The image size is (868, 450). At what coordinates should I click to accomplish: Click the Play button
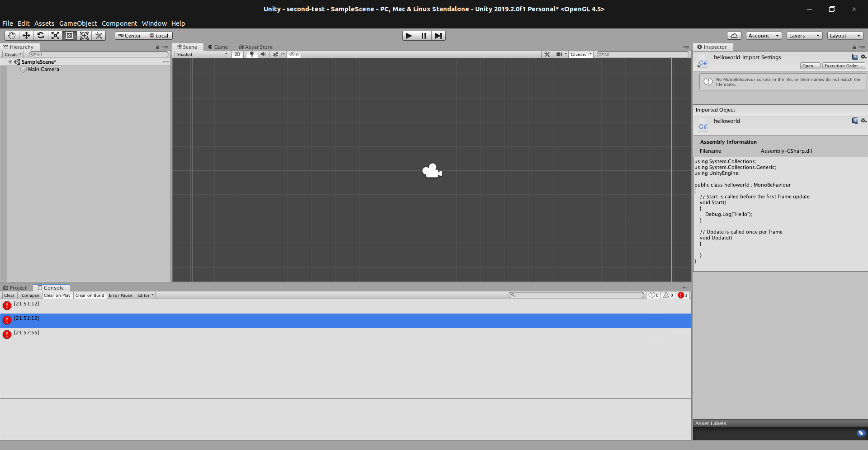(409, 36)
